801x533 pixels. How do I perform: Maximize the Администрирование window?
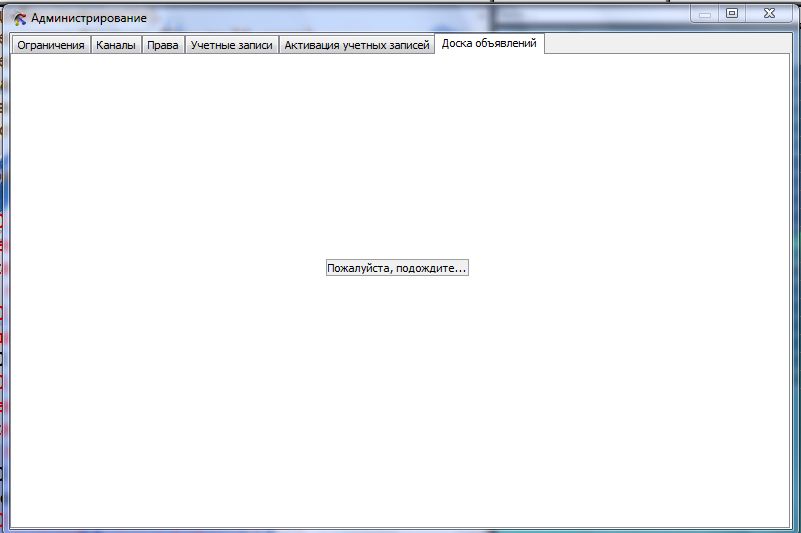[x=732, y=14]
